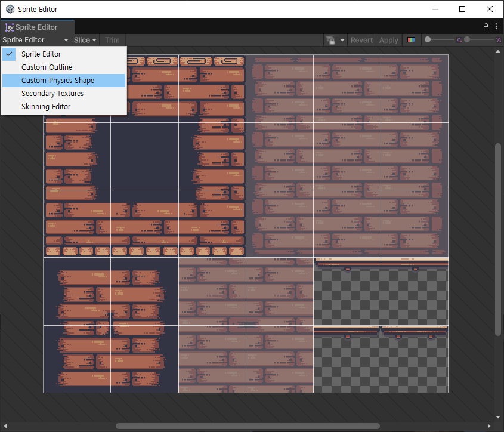Viewport: 504px width, 432px height.
Task: Adjust the zoom/alpha slider track
Action: [441, 39]
